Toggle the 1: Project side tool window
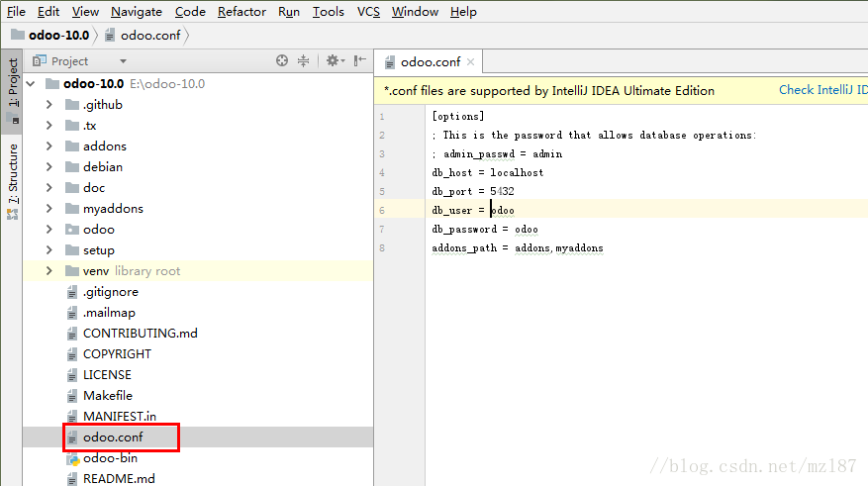The width and height of the screenshot is (868, 486). click(12, 91)
